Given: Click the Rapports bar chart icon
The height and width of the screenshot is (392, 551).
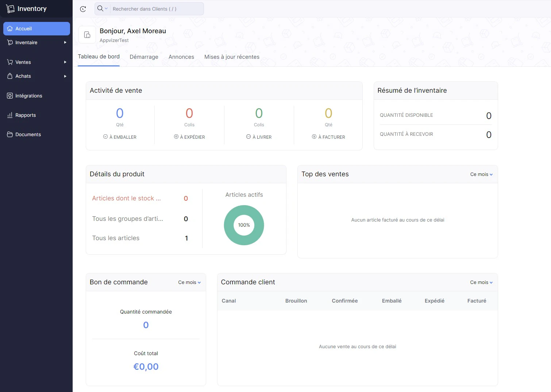Looking at the screenshot, I should point(10,115).
